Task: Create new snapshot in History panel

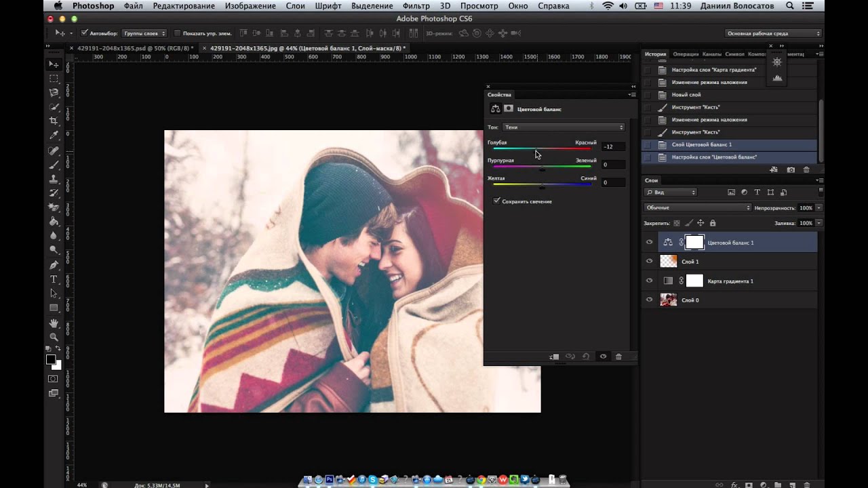Action: coord(791,169)
